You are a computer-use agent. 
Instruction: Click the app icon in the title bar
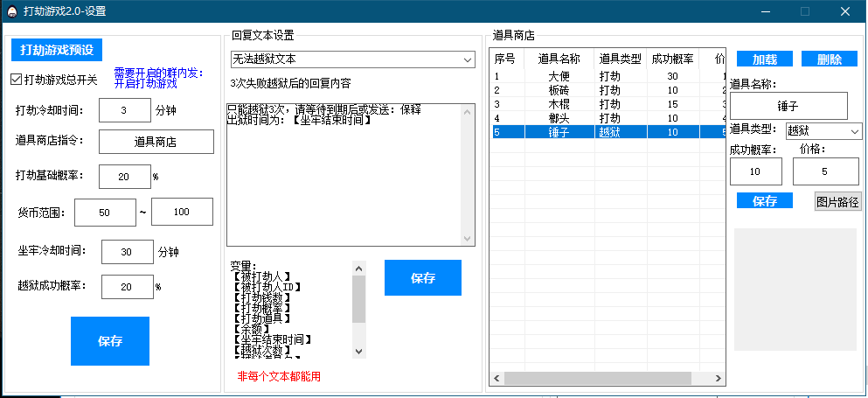(11, 11)
